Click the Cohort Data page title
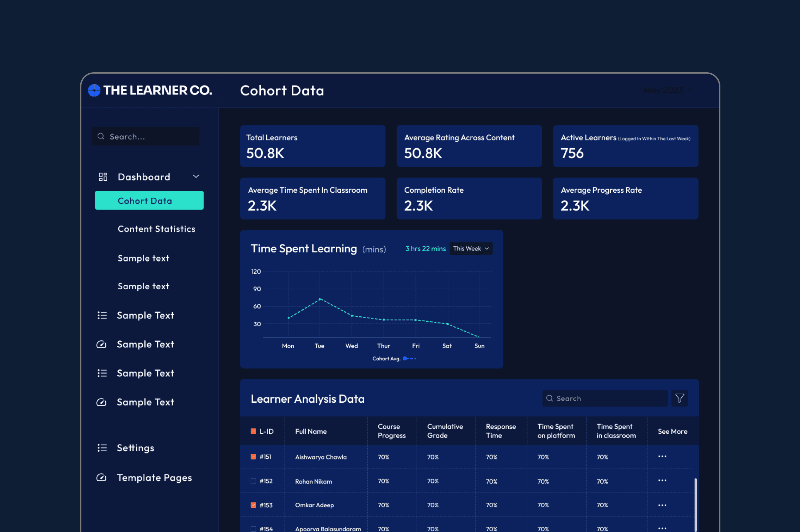 (x=282, y=91)
